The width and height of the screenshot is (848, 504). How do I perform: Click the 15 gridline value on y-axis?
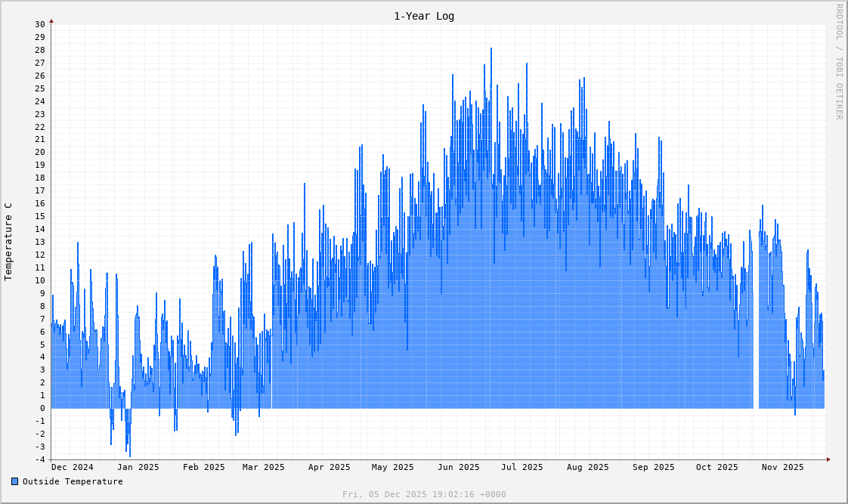(42, 216)
